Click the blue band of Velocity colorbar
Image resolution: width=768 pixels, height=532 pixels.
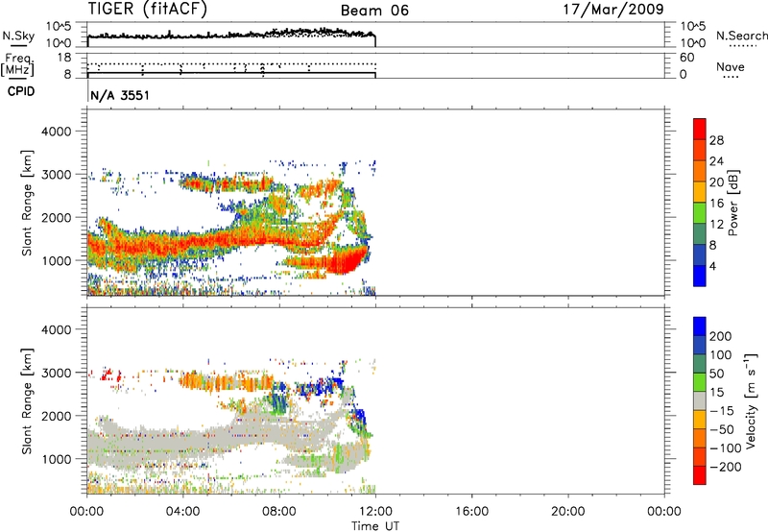point(700,326)
